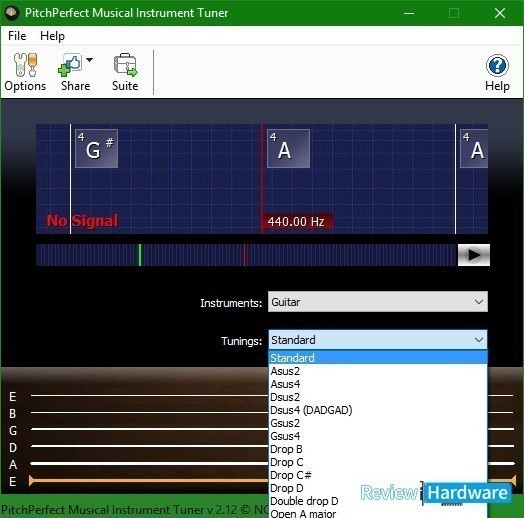The image size is (524, 518).
Task: Choose the Asus4 tuning
Action: point(378,384)
